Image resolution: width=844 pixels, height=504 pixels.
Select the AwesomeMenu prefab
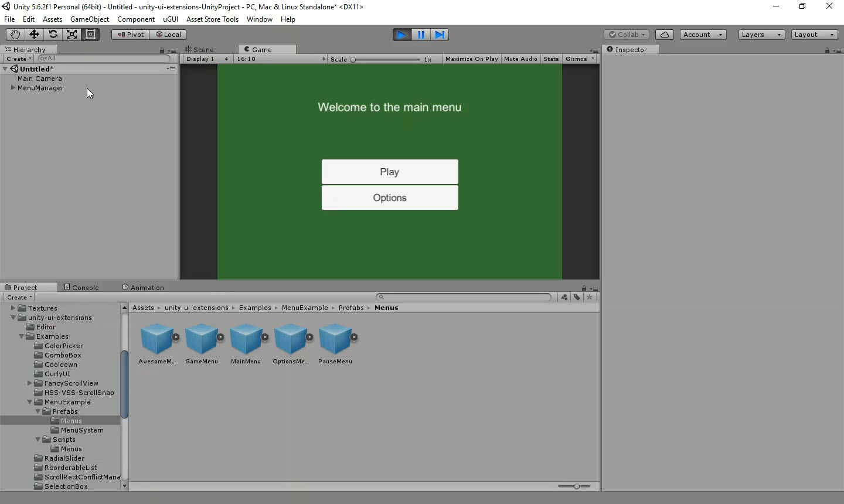[156, 343]
